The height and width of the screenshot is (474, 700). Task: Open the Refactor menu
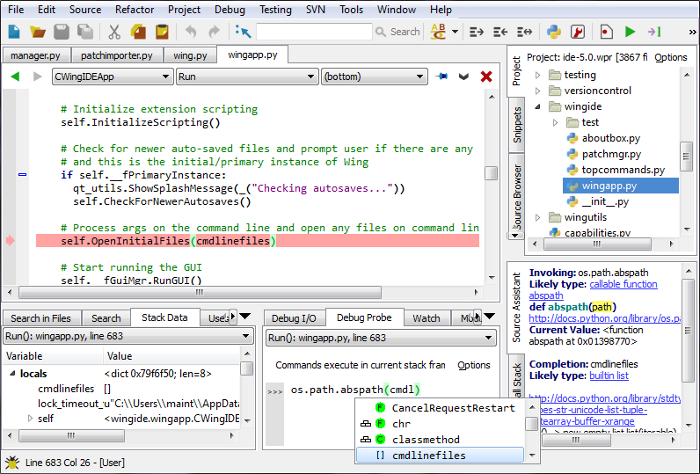(x=134, y=9)
